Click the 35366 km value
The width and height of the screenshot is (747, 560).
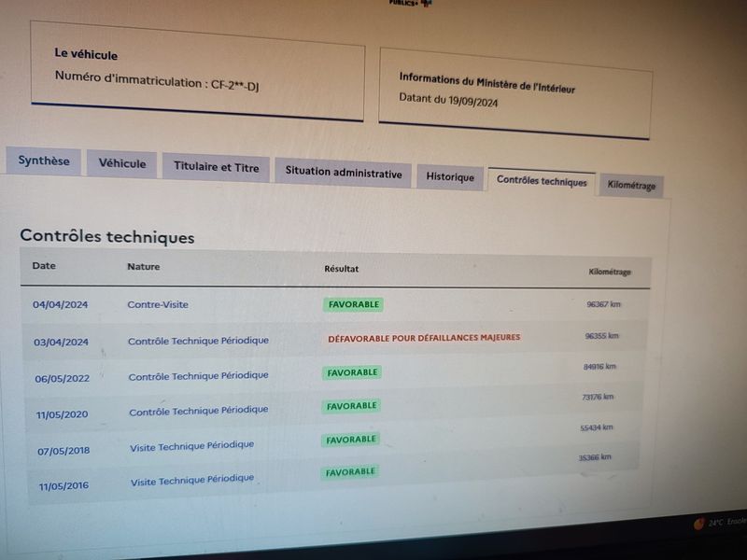595,457
